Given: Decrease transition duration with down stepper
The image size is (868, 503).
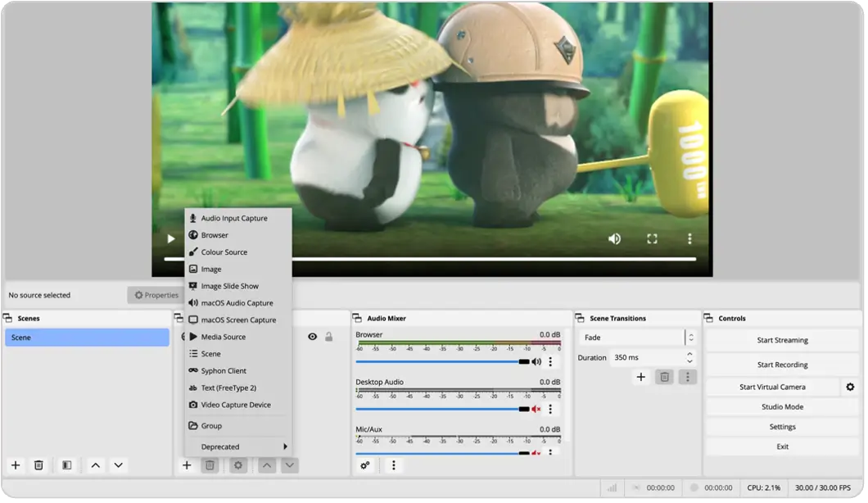Looking at the screenshot, I should 690,362.
